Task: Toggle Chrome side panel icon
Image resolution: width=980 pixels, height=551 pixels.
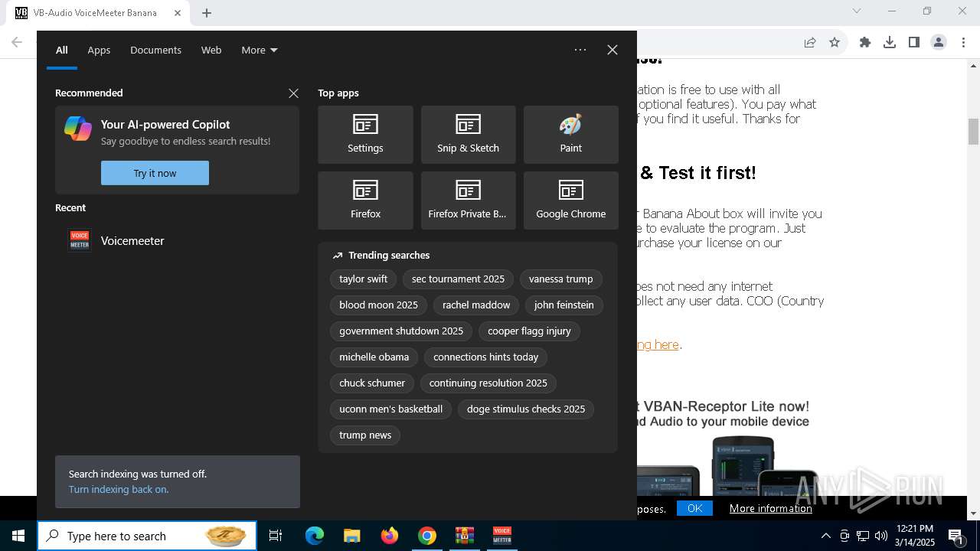Action: 914,43
